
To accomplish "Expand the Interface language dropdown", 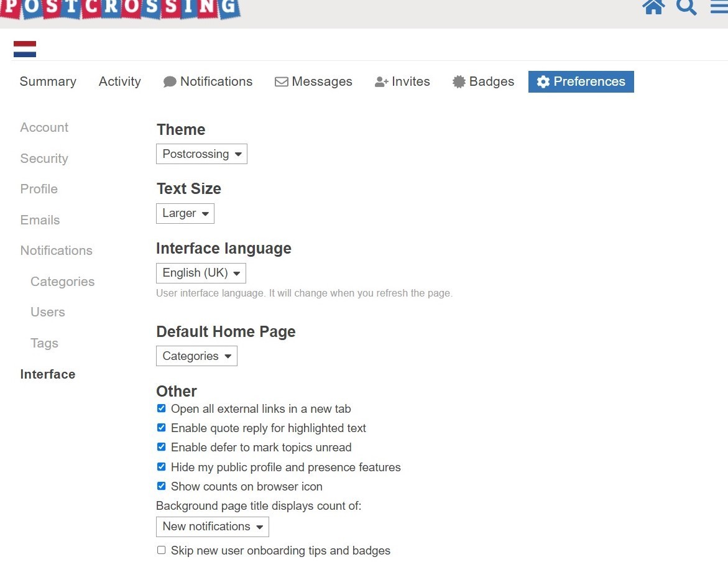I will point(201,273).
